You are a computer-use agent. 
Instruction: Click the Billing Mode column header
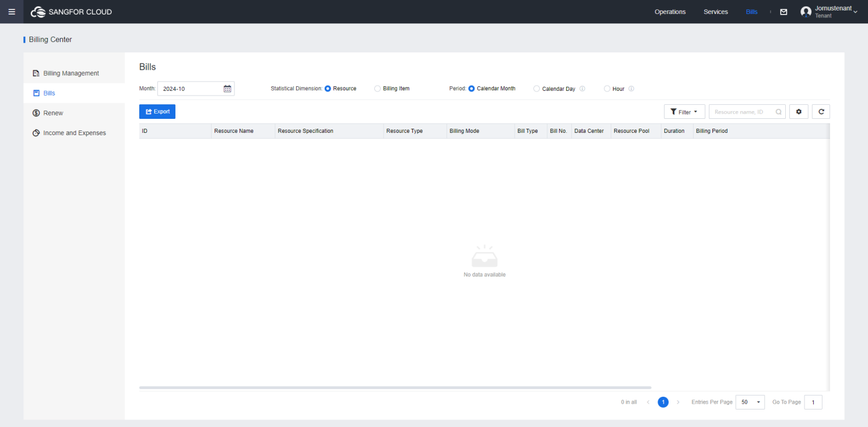tap(480, 131)
